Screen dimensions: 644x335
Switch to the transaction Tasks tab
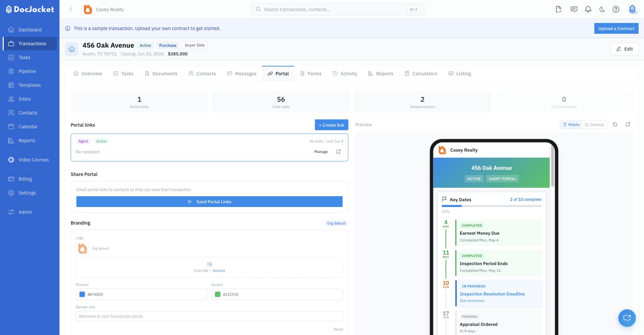123,74
